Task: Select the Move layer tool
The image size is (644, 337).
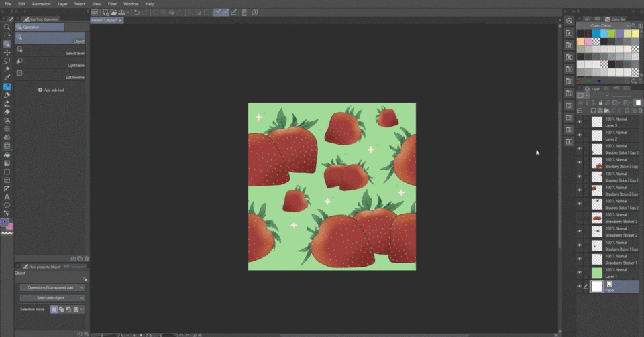Action: [x=7, y=52]
